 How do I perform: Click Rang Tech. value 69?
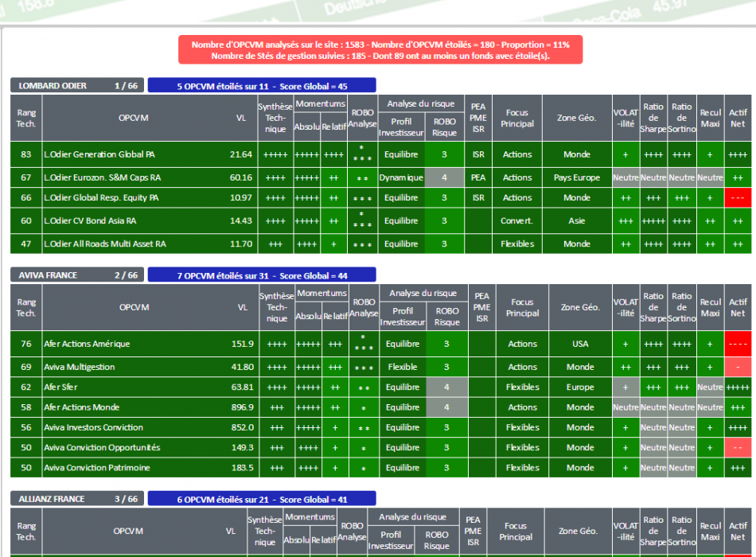click(26, 367)
